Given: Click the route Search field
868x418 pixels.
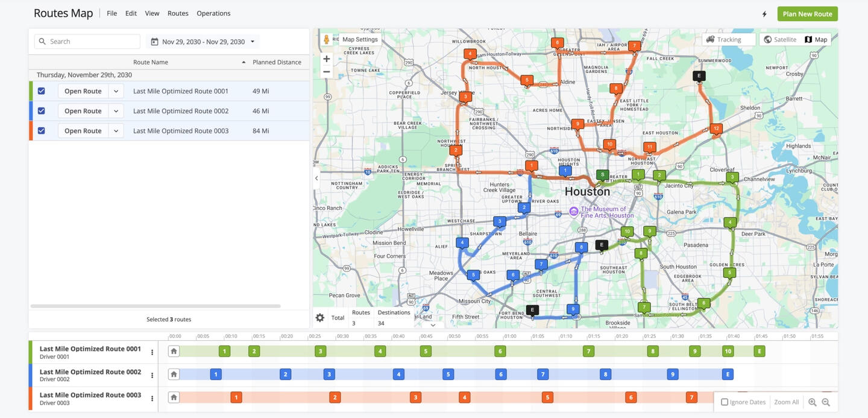Looking at the screenshot, I should click(87, 42).
